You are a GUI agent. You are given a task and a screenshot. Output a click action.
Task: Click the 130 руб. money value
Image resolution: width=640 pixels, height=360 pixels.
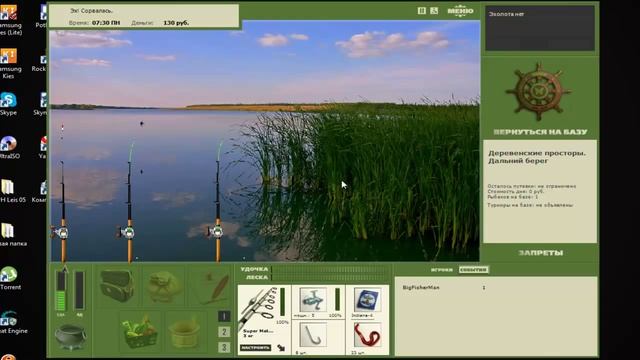click(176, 23)
